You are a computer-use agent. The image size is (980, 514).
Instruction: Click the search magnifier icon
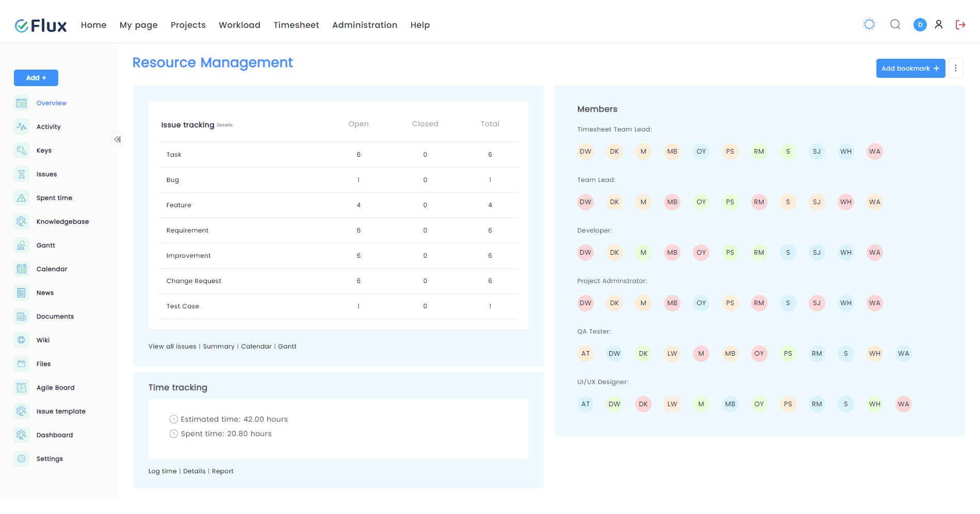[x=895, y=24]
